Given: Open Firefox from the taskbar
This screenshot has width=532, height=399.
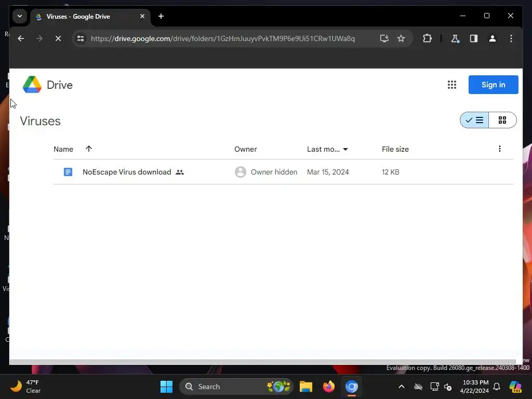Looking at the screenshot, I should (x=328, y=387).
